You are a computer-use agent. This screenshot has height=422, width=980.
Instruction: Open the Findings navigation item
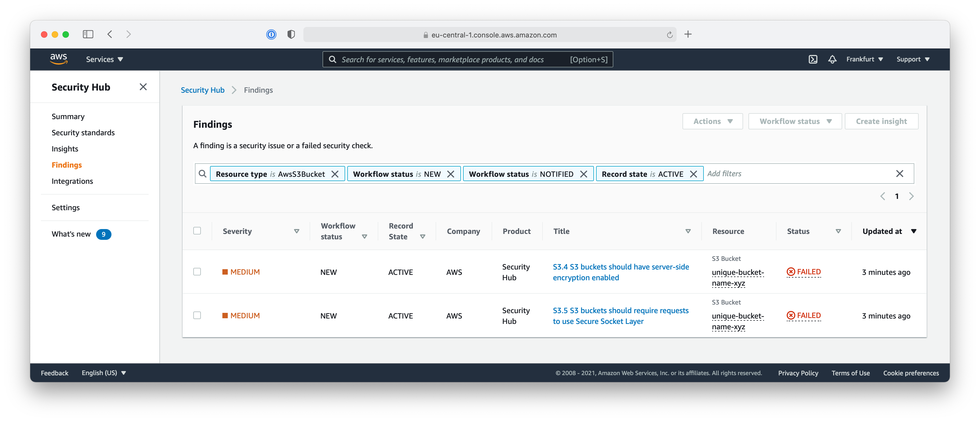(x=66, y=164)
